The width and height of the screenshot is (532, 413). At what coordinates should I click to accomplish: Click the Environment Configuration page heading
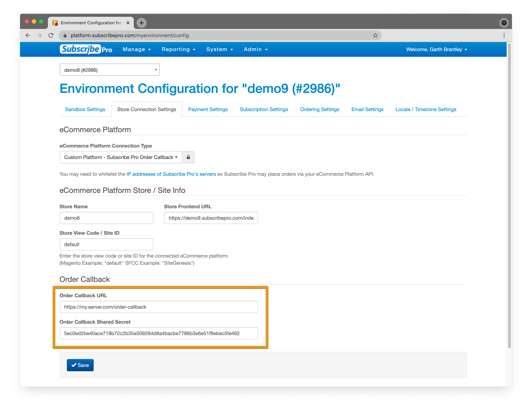(x=200, y=89)
